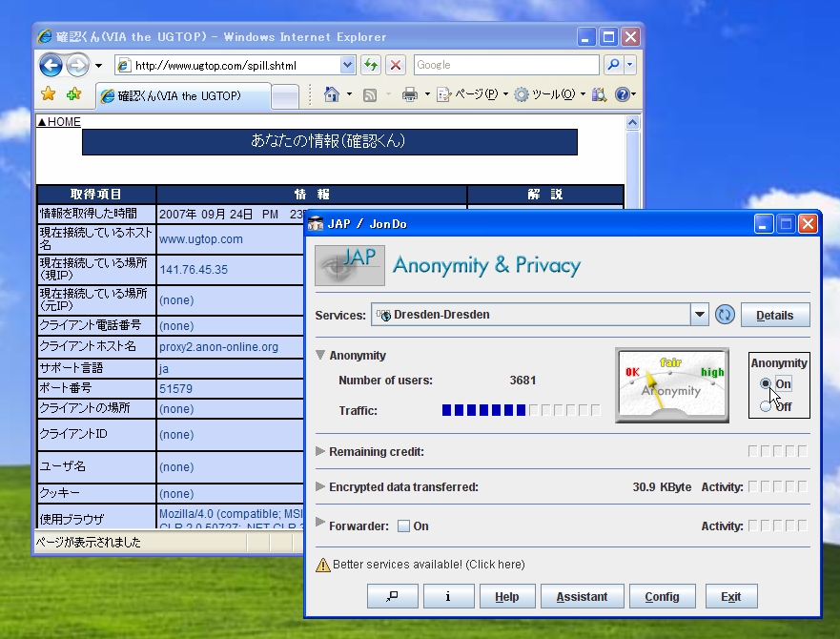The width and height of the screenshot is (840, 639).
Task: Open the Favorites Center star icon
Action: pos(49,93)
